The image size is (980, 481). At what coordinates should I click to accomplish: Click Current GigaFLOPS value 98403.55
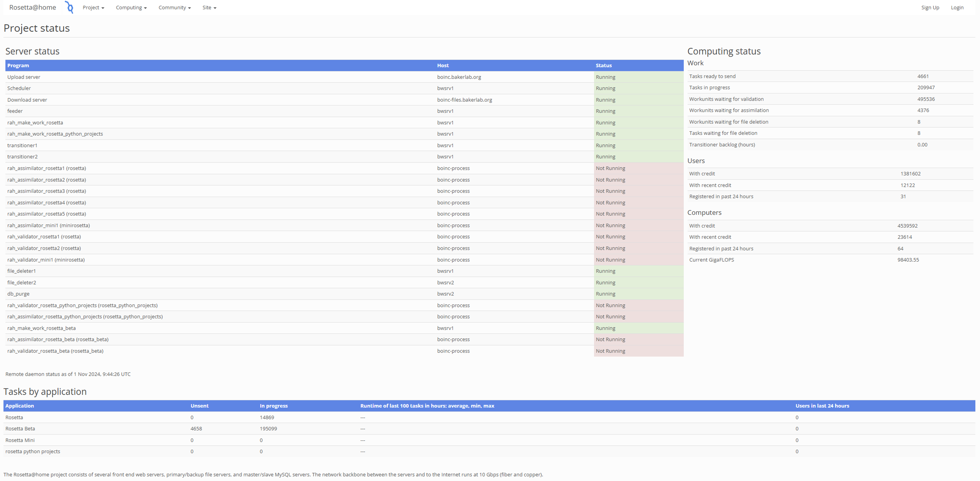click(x=908, y=260)
